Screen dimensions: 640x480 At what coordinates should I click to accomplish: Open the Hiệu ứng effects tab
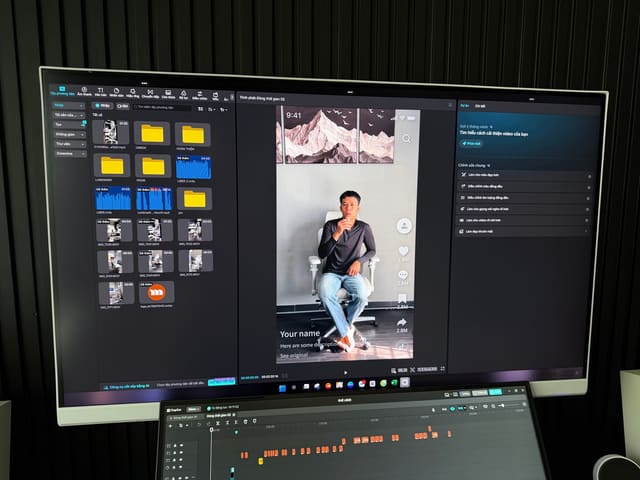point(133,93)
